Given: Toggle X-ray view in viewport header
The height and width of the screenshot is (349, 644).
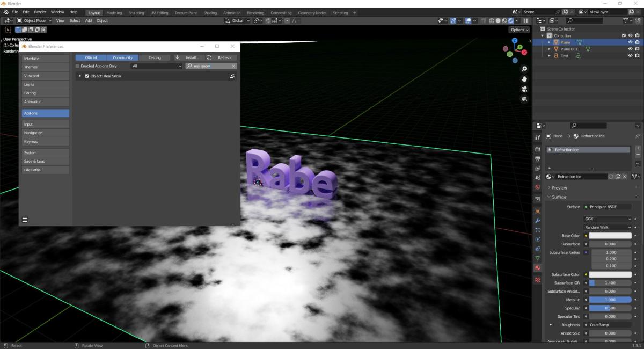Looking at the screenshot, I should [483, 20].
